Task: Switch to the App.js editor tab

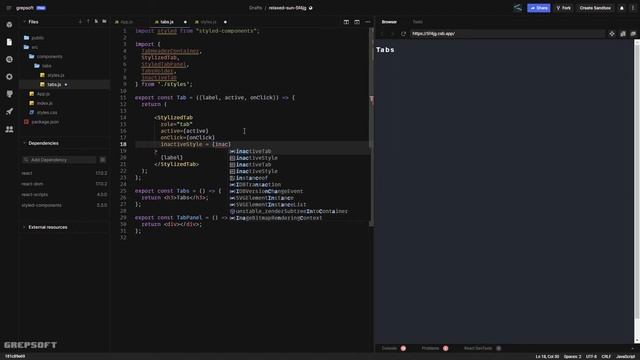Action: [x=124, y=22]
